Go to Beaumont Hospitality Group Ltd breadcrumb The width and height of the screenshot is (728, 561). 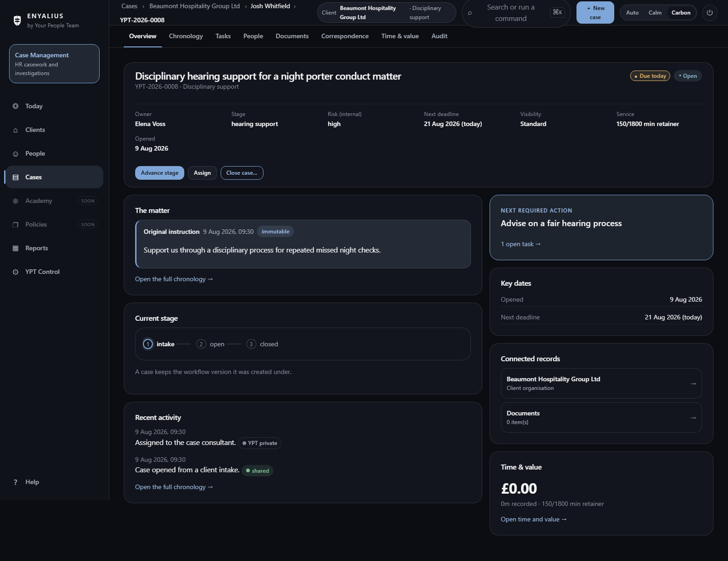(194, 6)
